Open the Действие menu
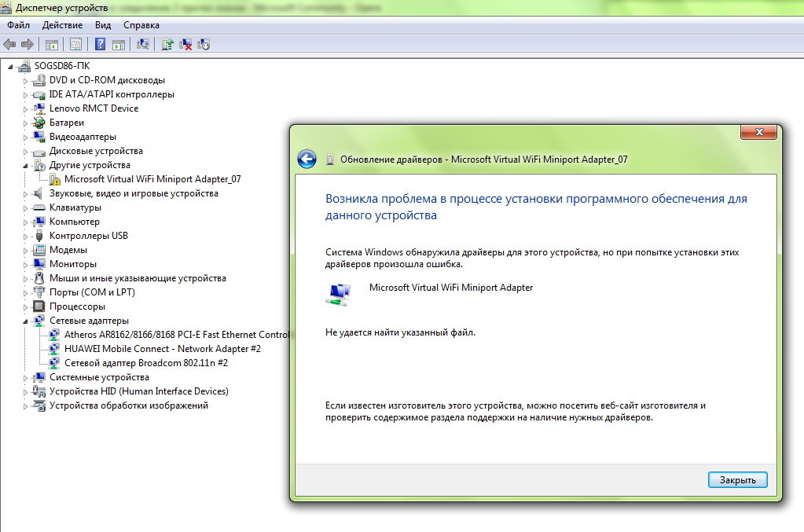 [62, 25]
